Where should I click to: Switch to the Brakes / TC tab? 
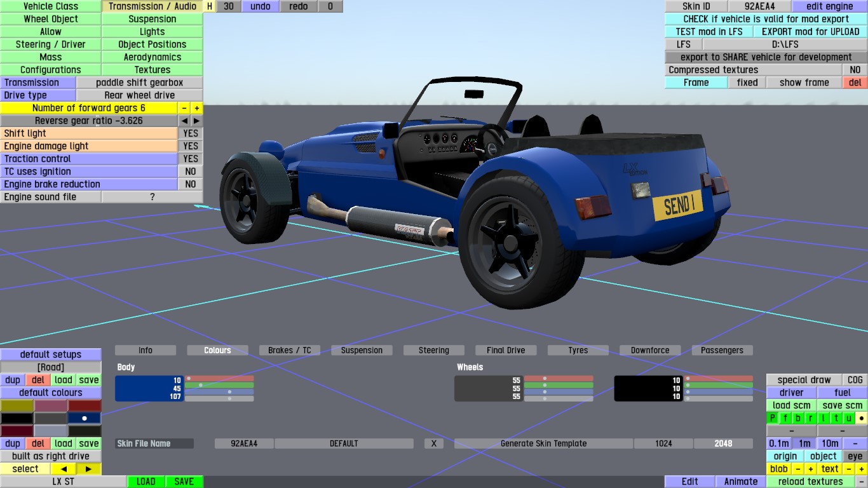pos(290,350)
